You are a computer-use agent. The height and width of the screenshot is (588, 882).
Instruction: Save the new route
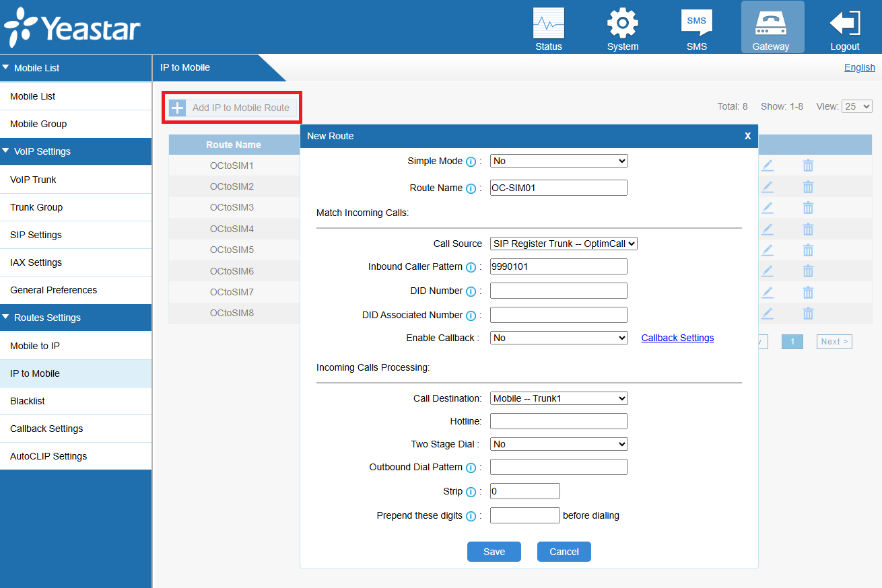tap(494, 552)
